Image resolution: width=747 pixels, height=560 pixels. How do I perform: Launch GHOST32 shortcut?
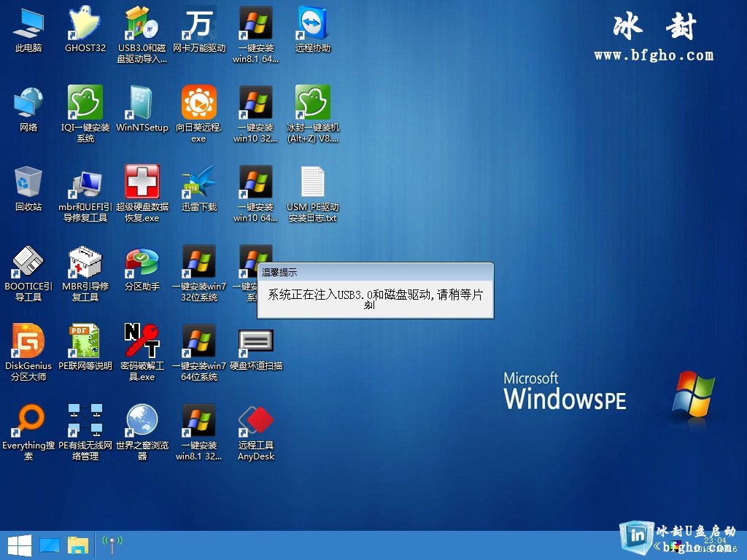tap(85, 29)
